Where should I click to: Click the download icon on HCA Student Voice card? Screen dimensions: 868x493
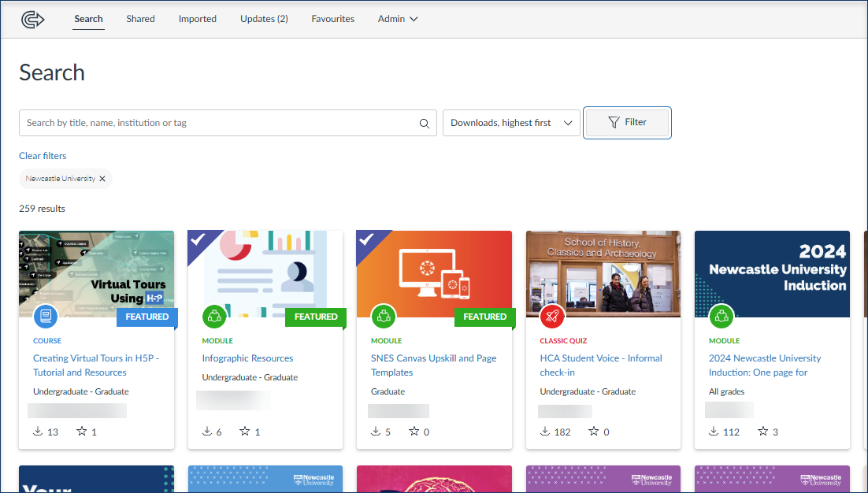click(x=545, y=431)
